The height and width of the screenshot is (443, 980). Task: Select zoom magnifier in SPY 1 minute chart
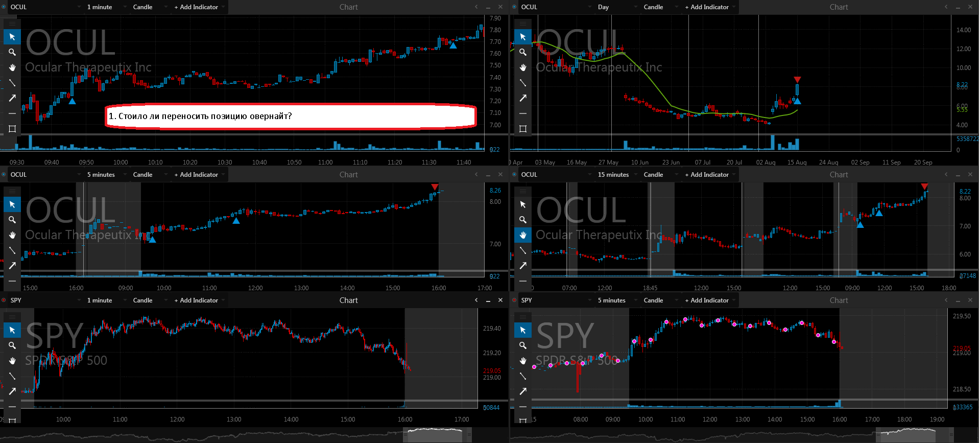point(12,345)
